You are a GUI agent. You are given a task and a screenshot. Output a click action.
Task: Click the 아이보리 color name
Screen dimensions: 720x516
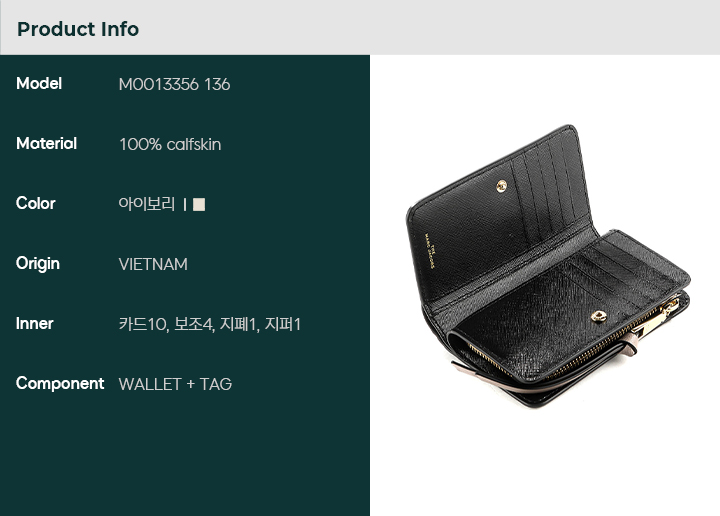(x=146, y=204)
